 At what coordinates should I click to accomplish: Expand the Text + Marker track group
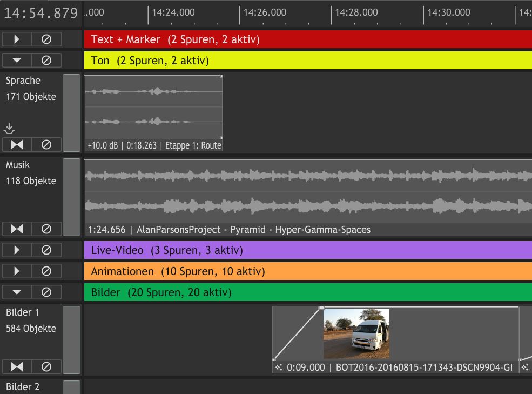[17, 39]
